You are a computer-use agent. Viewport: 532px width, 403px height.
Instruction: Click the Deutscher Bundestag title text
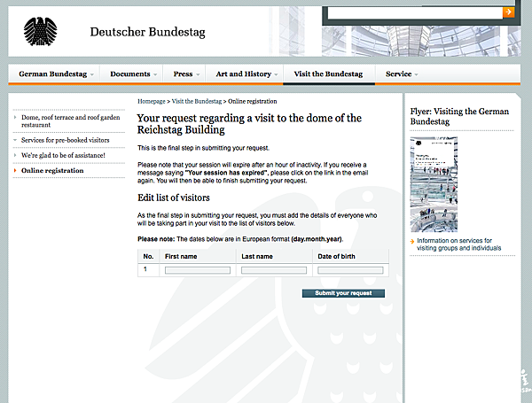(147, 32)
